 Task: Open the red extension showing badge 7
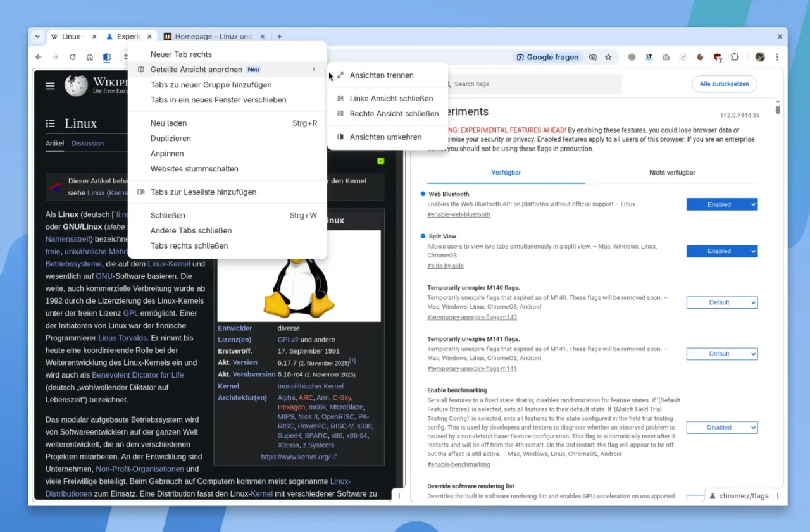[x=717, y=57]
